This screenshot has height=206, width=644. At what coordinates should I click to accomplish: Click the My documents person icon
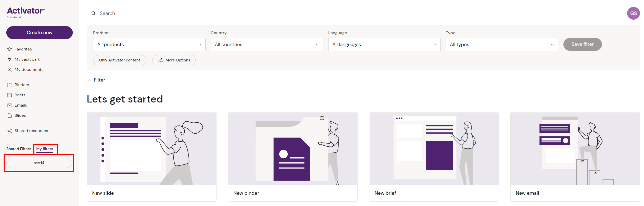pos(10,70)
